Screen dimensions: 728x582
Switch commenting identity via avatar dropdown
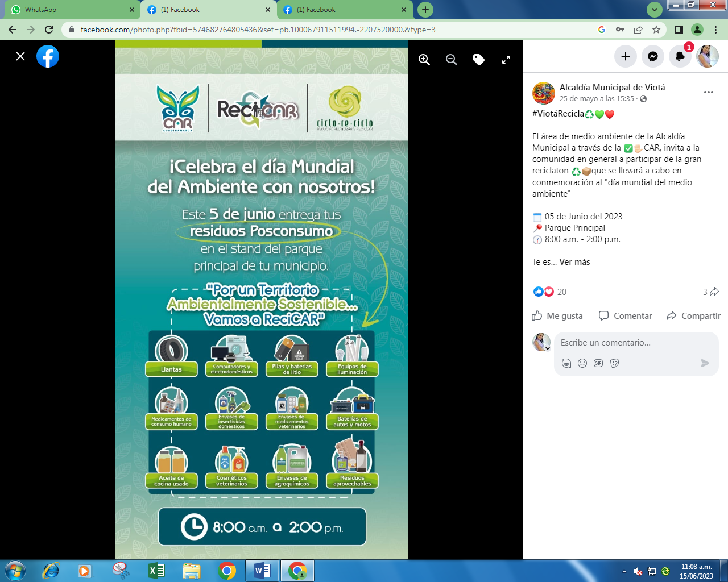pyautogui.click(x=541, y=342)
